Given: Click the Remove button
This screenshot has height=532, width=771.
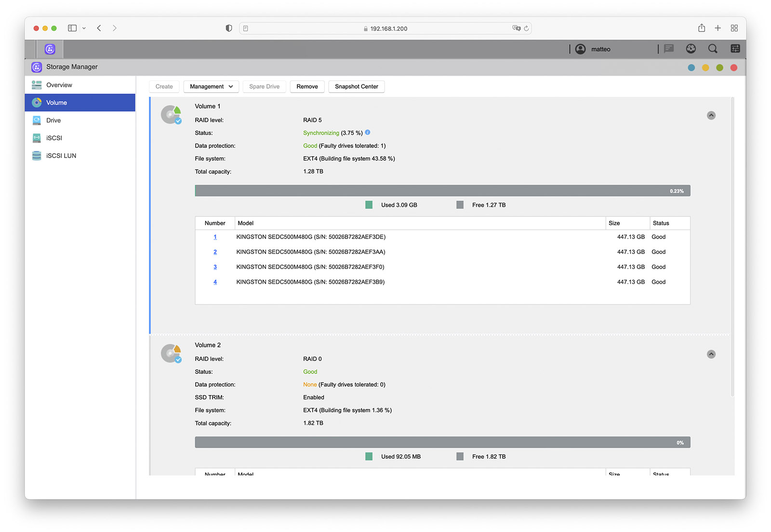Looking at the screenshot, I should pos(307,87).
